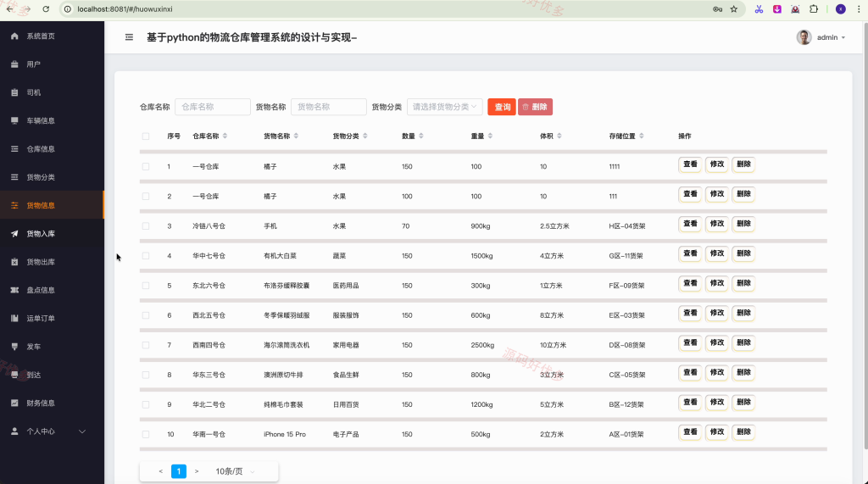Sort by 货物名称 column arrows
The height and width of the screenshot is (484, 868).
pyautogui.click(x=296, y=136)
